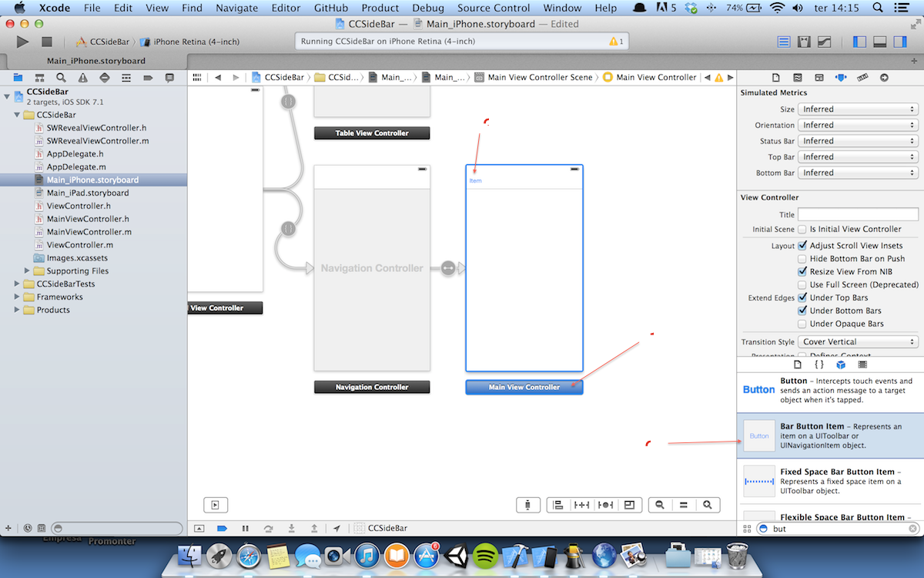The height and width of the screenshot is (578, 924).
Task: Open the Debug menu
Action: pyautogui.click(x=428, y=8)
